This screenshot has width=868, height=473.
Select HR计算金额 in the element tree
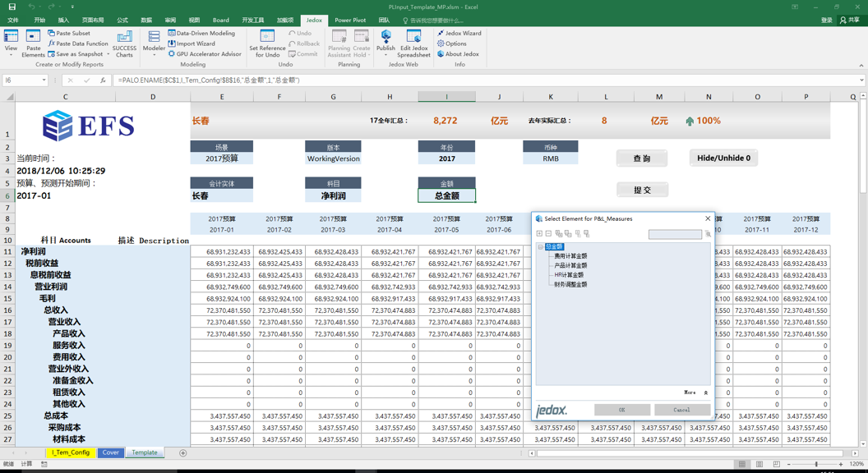tap(569, 275)
